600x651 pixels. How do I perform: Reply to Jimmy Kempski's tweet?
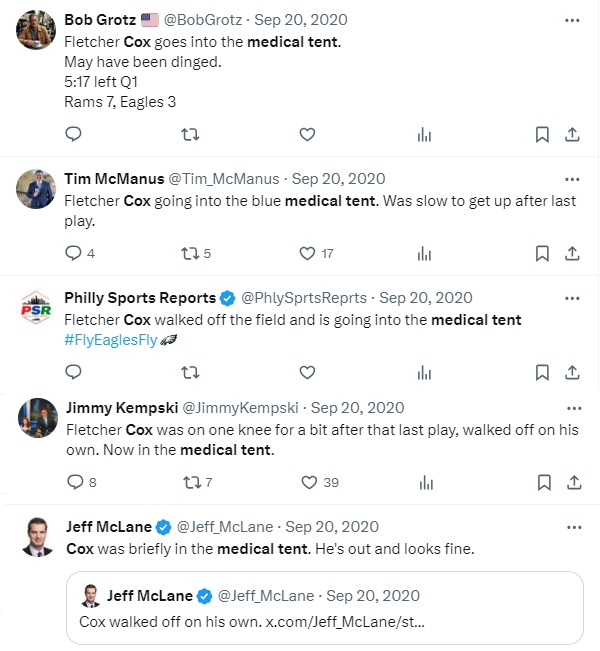(73, 482)
